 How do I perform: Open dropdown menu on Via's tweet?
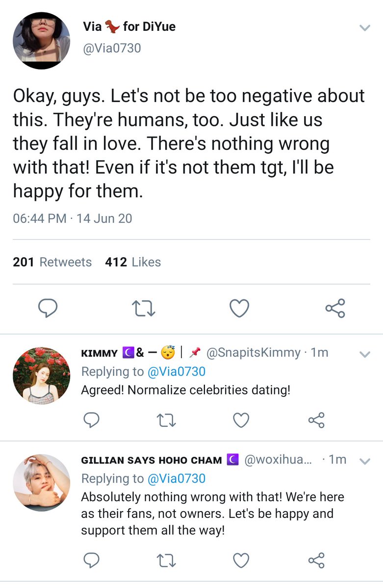click(x=364, y=28)
